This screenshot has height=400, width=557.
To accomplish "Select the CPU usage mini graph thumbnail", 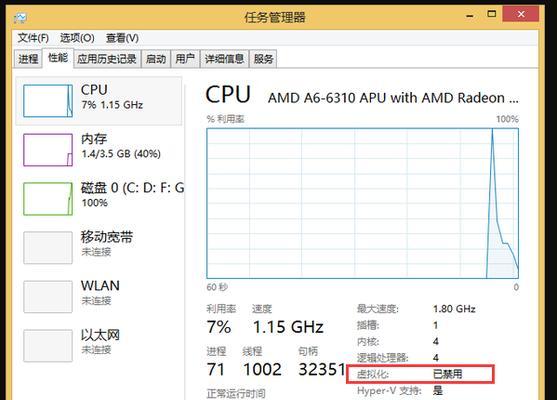I will tap(48, 101).
